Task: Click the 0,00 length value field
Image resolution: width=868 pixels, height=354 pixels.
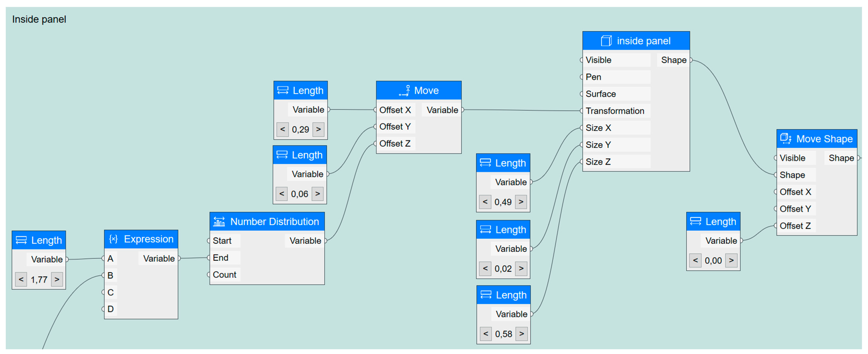Action: coord(713,260)
